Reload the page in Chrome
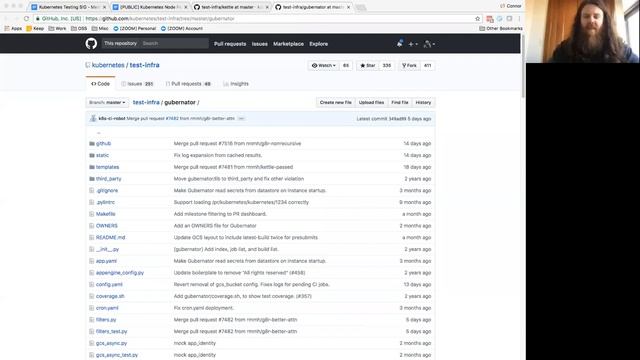 (x=27, y=19)
